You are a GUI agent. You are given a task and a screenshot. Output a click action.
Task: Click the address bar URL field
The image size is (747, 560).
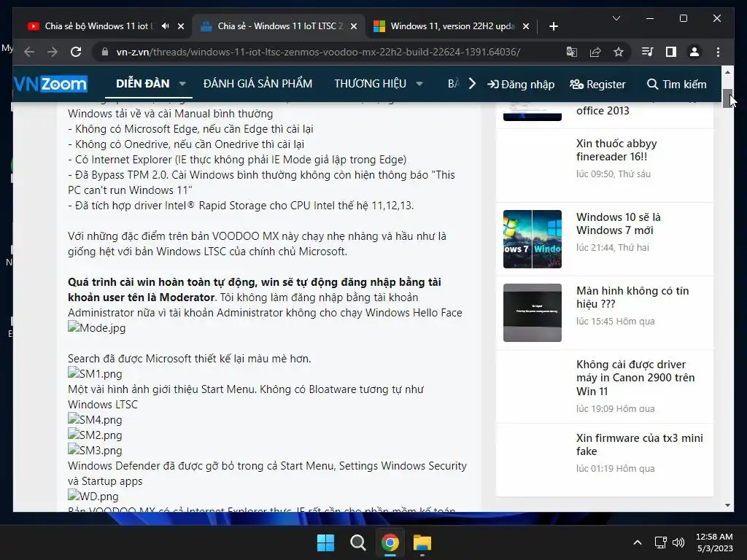318,52
